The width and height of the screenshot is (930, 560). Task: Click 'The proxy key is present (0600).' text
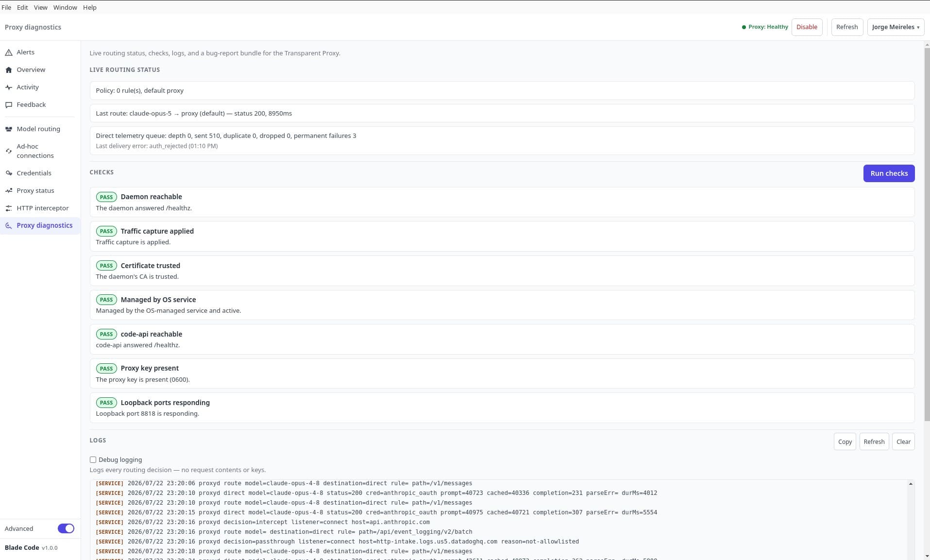pyautogui.click(x=143, y=380)
